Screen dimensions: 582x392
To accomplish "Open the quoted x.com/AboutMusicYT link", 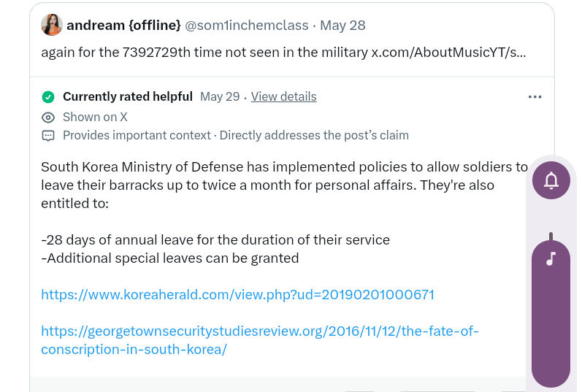I will [448, 53].
